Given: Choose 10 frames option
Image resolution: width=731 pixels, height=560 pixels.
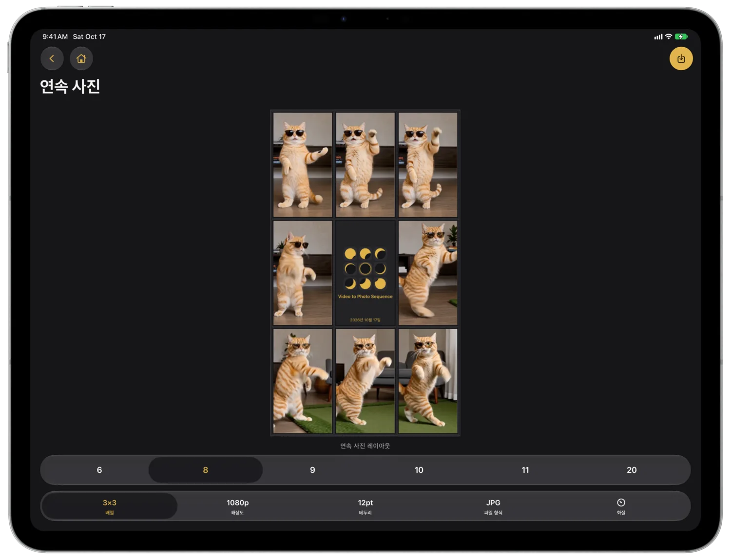Looking at the screenshot, I should pos(419,470).
